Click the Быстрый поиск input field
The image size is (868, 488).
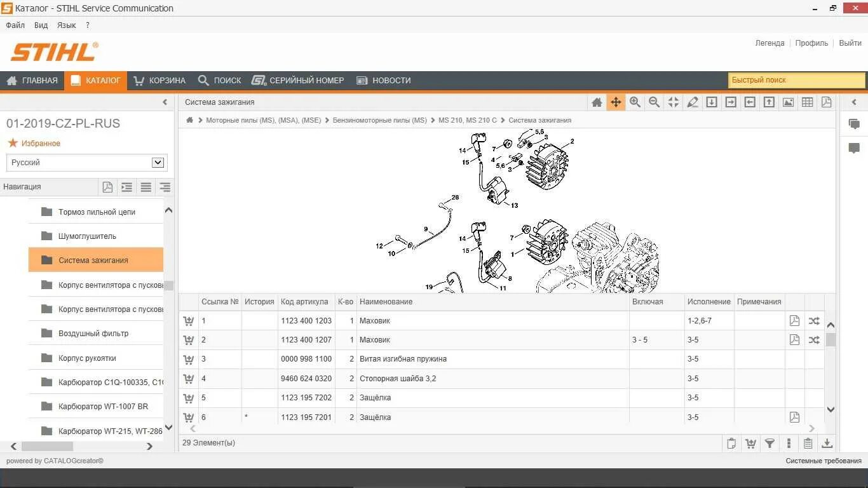pos(797,80)
